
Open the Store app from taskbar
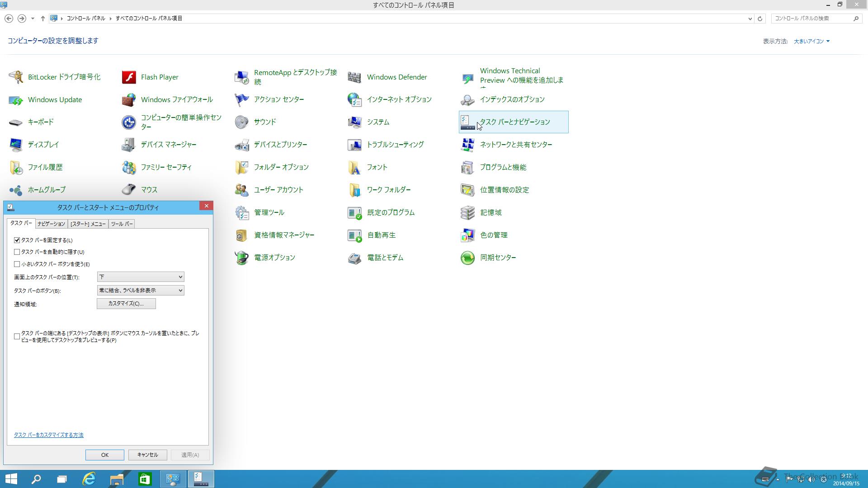click(145, 479)
